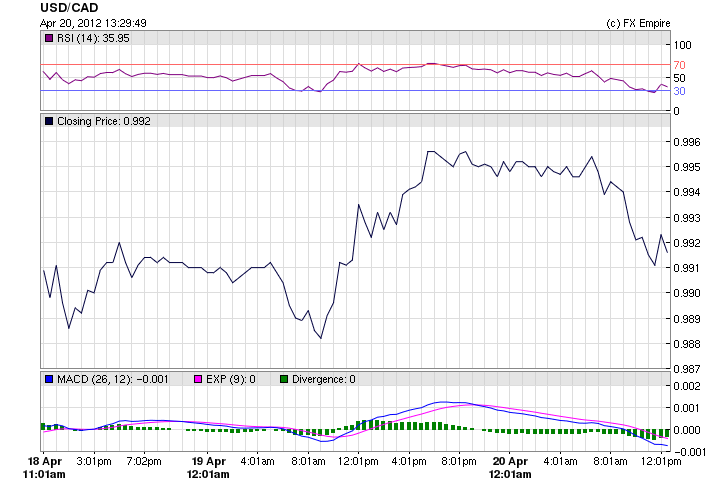Click the 4:01pm time axis label
This screenshot has width=710, height=487.
[409, 462]
